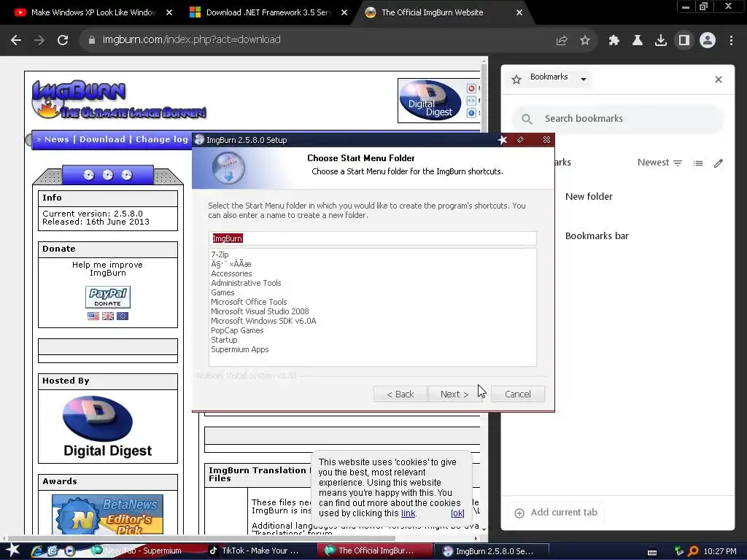Screen dimensions: 747x560
Task: Select Startup in the folder list
Action: [224, 341]
